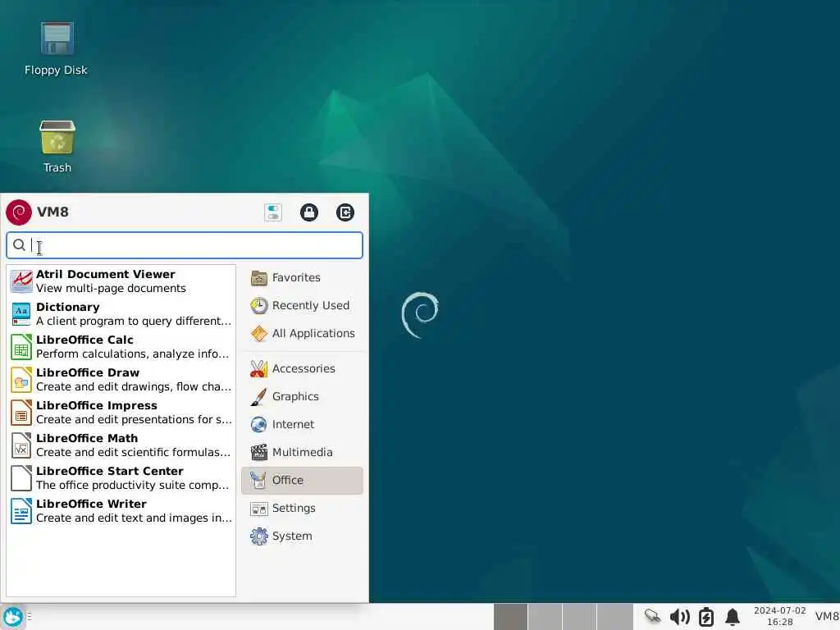The height and width of the screenshot is (630, 840).
Task: Switch to the first workspace
Action: 510,617
